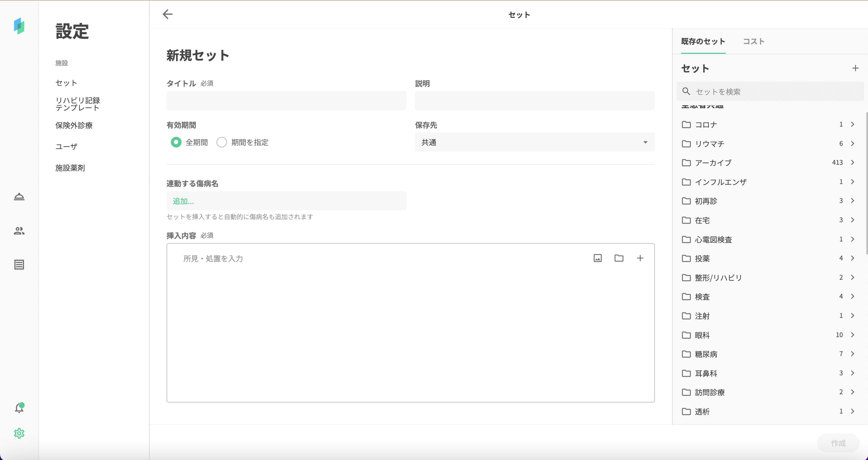868x460 pixels.
Task: Open the receipt list icon in sidebar
Action: 19,265
